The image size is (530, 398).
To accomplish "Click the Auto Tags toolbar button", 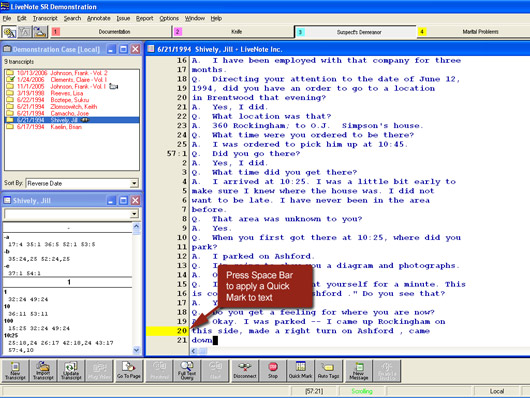I will 329,371.
